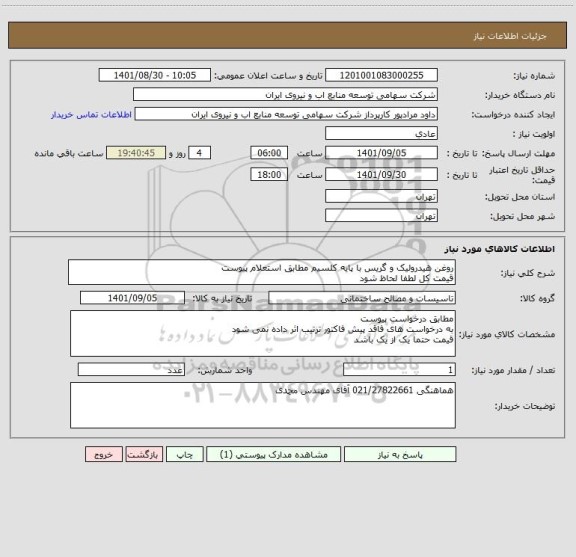Click the label گروه کالا
This screenshot has height=557, width=576.
(x=537, y=299)
